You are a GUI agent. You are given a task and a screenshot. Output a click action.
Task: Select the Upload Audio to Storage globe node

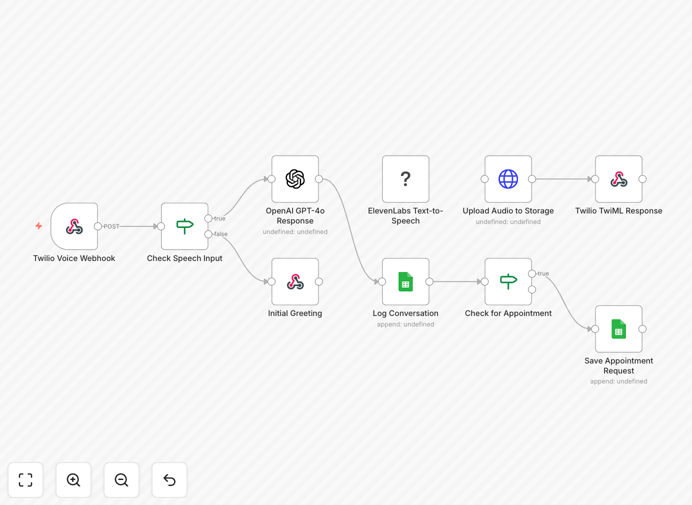click(508, 179)
